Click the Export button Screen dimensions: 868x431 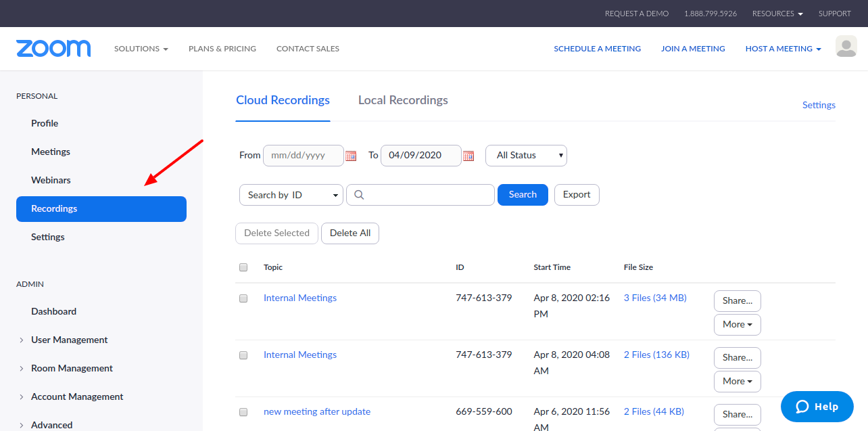point(577,195)
